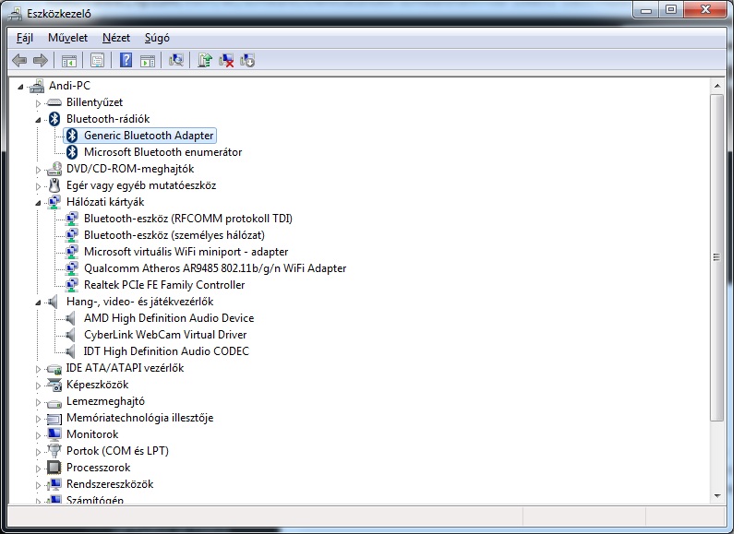This screenshot has width=756, height=534.
Task: Scan for hardware changes toolbar icon
Action: (176, 60)
